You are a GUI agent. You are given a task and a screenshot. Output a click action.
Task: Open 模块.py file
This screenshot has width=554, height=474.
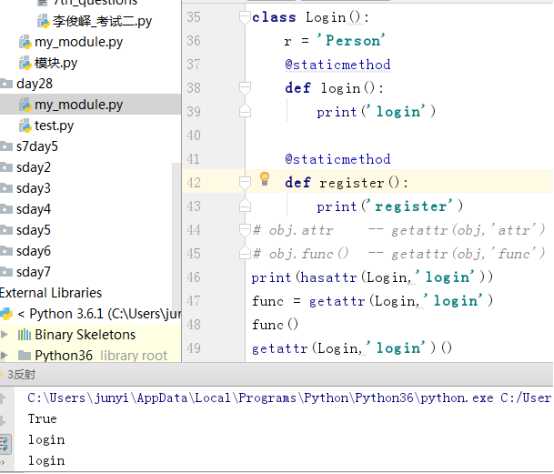[55, 63]
